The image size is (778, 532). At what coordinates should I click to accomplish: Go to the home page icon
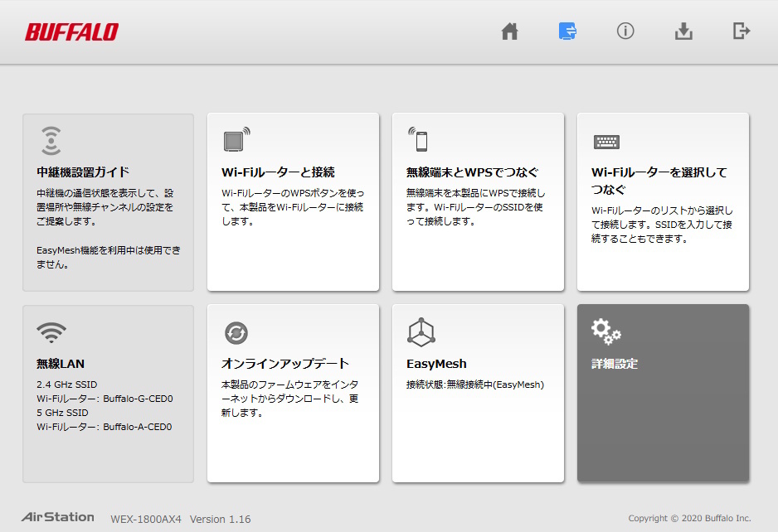point(509,31)
